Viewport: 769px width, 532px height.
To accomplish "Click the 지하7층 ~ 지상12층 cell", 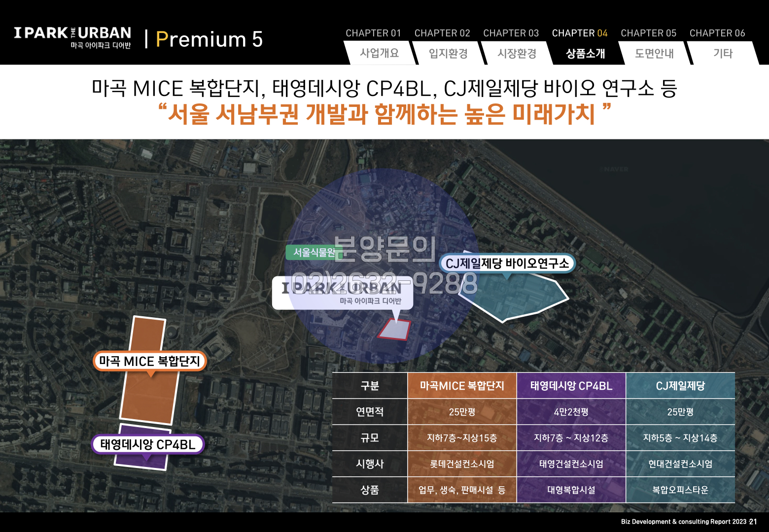I will pos(571,438).
